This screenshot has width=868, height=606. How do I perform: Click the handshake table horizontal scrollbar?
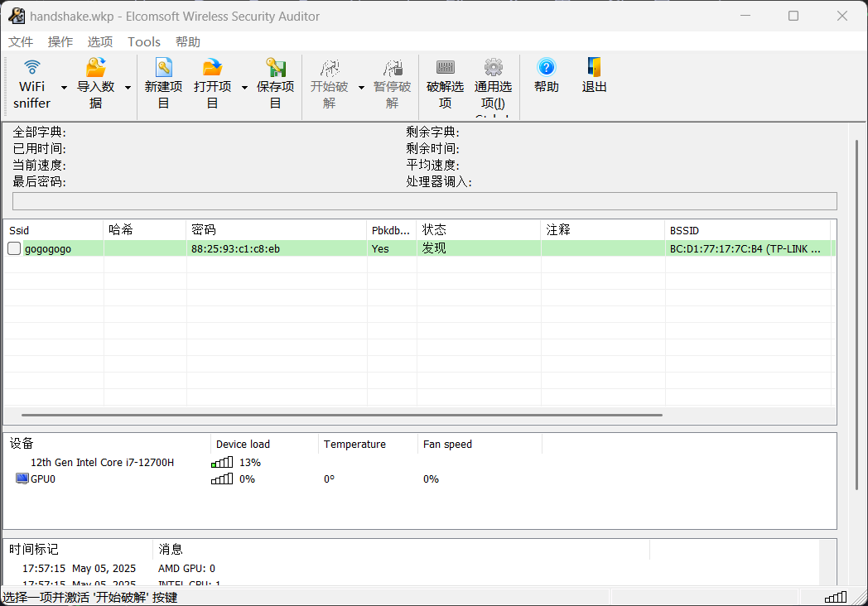342,415
